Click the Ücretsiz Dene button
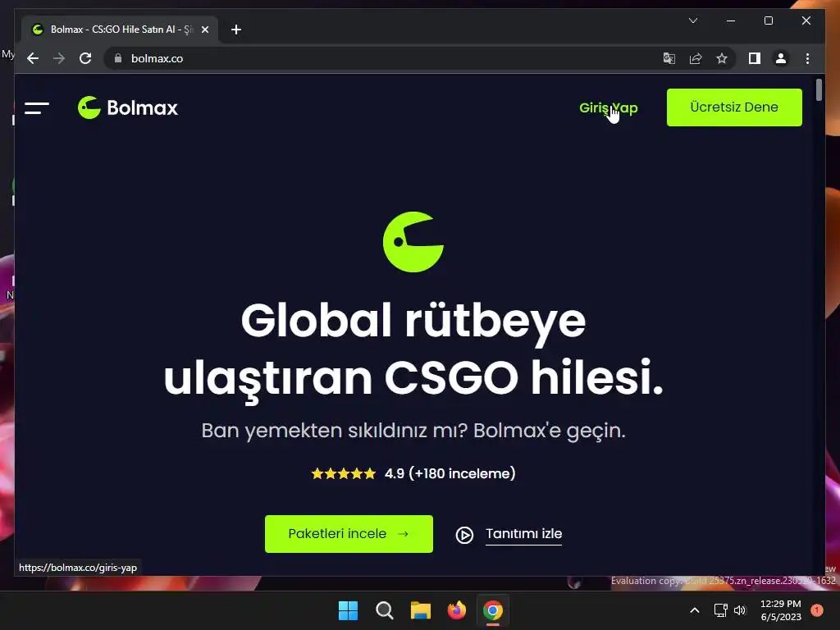The height and width of the screenshot is (630, 840). point(734,107)
